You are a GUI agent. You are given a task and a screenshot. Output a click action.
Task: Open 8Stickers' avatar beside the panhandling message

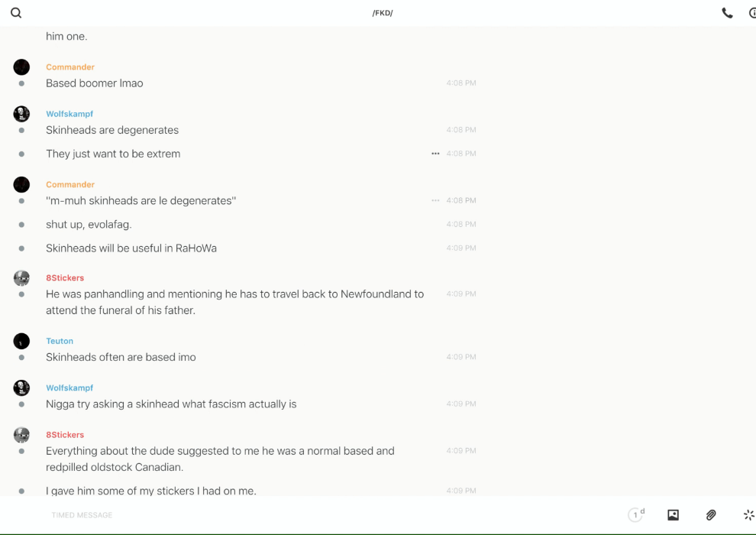pyautogui.click(x=21, y=278)
